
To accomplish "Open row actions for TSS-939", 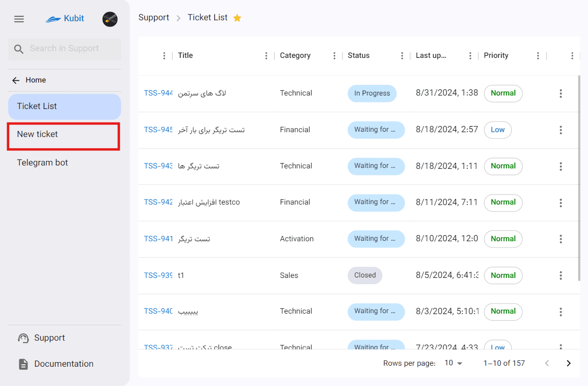I will click(561, 276).
